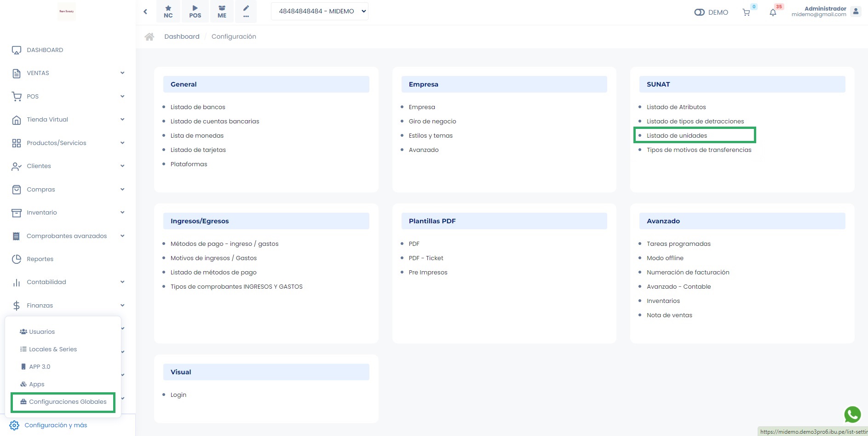The image size is (868, 436).
Task: Open the company selector 48484848484 - MIDEMO
Action: 320,12
